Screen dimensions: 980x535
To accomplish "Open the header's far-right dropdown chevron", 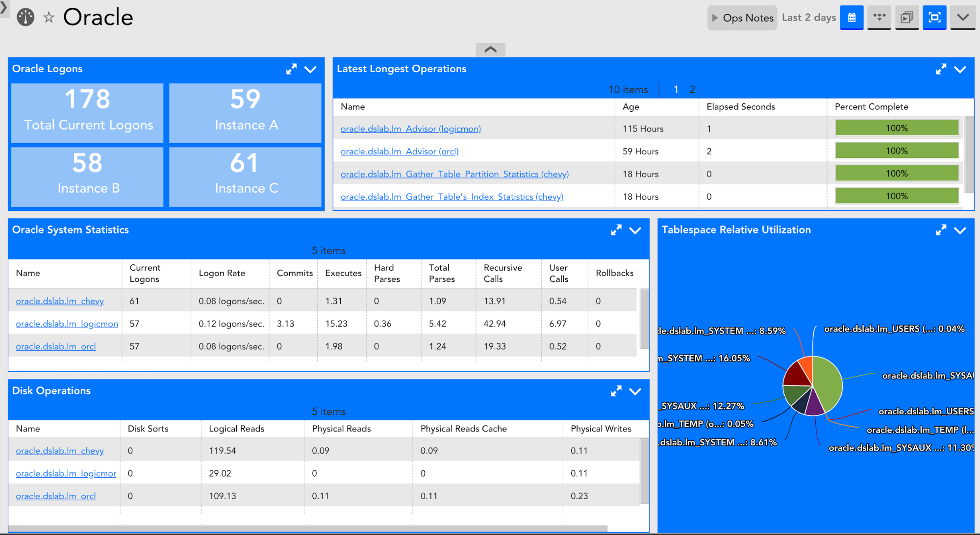I will coord(963,18).
